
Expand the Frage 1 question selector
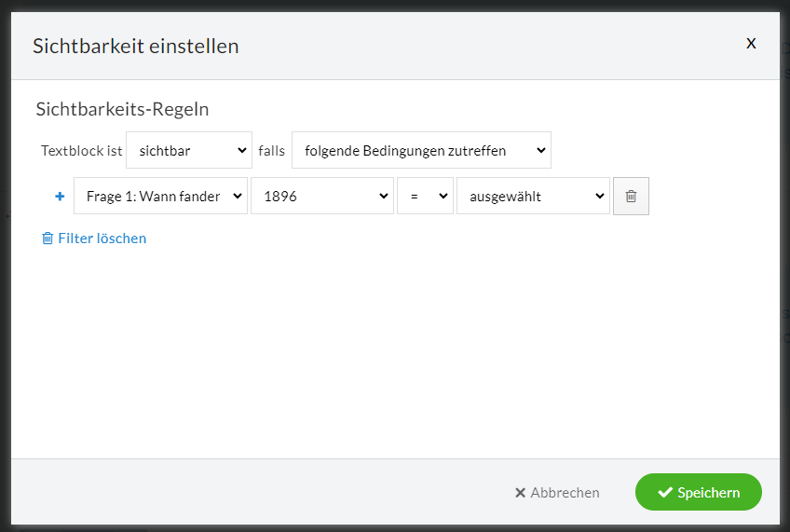click(161, 196)
